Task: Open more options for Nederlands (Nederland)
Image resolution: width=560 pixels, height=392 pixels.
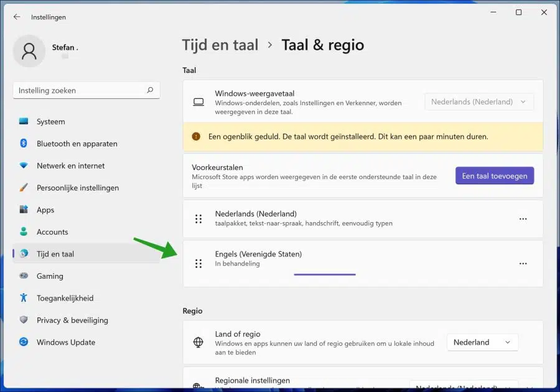Action: point(523,219)
